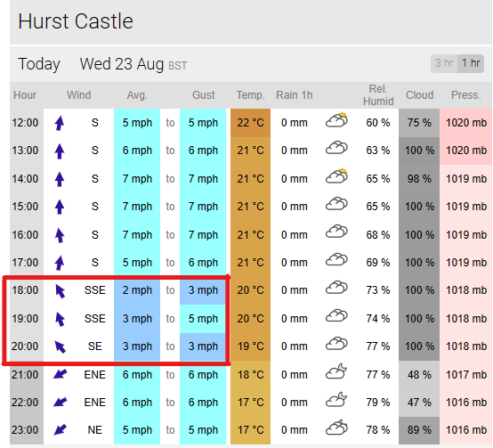Click the 12:00 south wind arrow icon
Image resolution: width=493 pixels, height=448 pixels.
tap(60, 123)
